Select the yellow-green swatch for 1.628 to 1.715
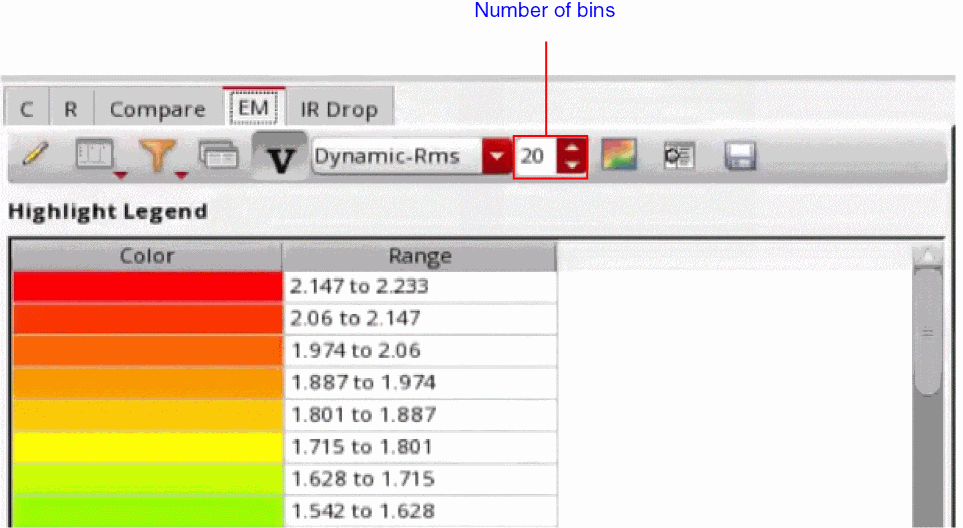963x528 pixels. click(x=147, y=479)
